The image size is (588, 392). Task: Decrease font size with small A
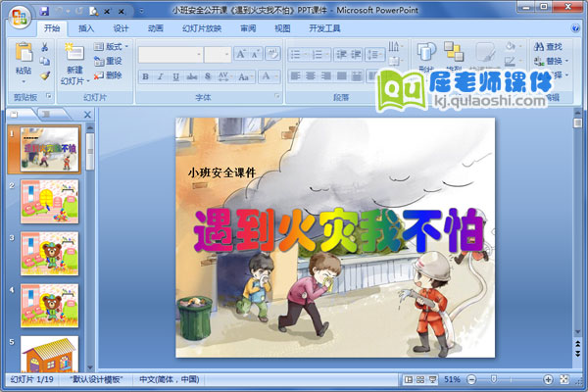pos(256,55)
